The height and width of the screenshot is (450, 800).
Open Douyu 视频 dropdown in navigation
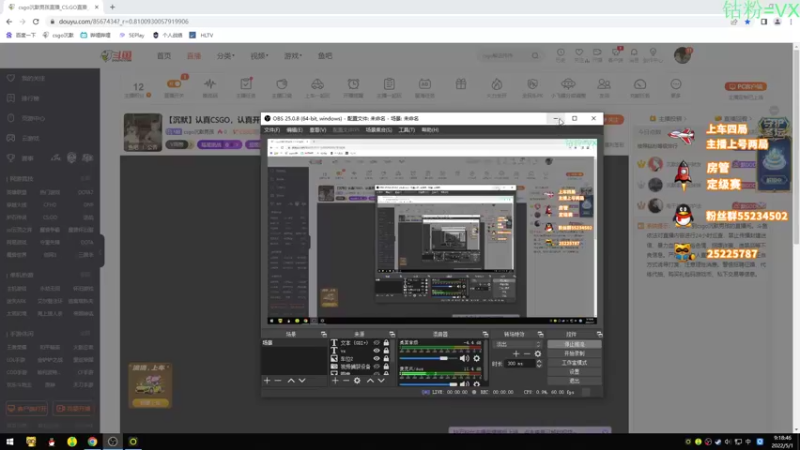click(x=259, y=56)
